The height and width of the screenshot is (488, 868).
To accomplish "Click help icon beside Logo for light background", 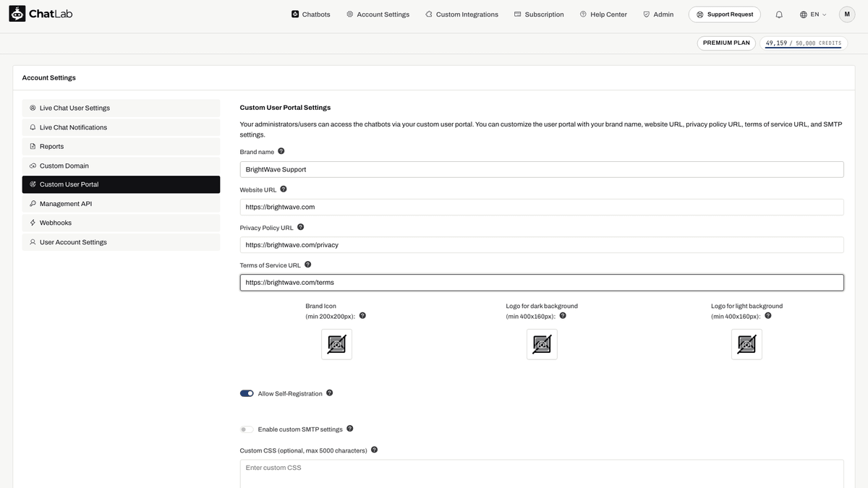I will click(768, 315).
